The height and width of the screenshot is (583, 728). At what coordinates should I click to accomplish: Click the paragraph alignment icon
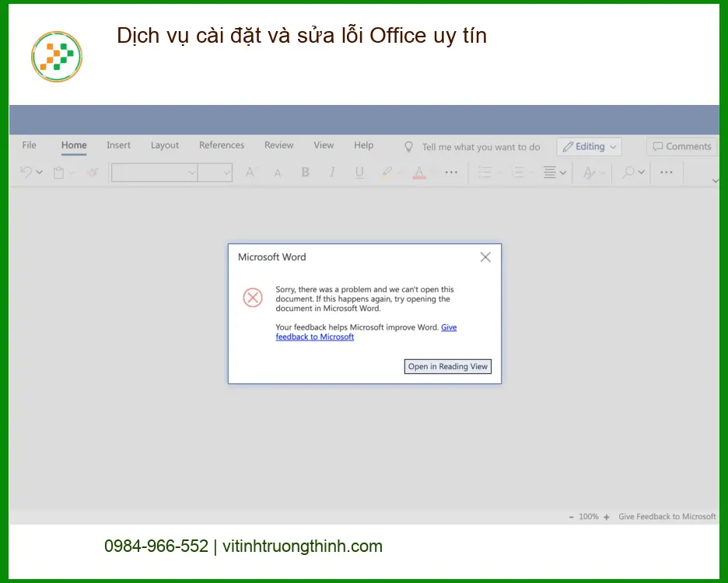click(x=550, y=173)
